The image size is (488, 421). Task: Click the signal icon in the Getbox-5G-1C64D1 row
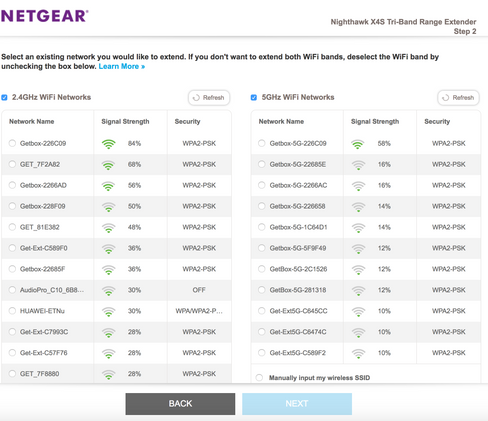tap(358, 228)
